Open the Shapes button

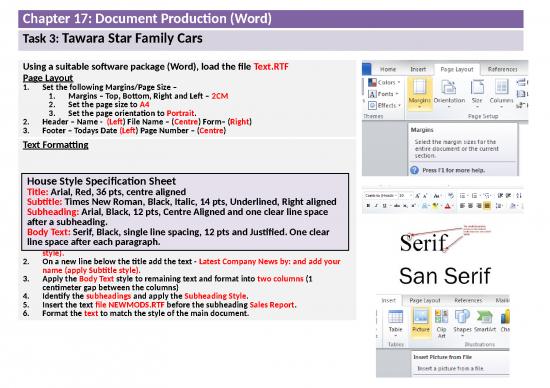tap(462, 323)
